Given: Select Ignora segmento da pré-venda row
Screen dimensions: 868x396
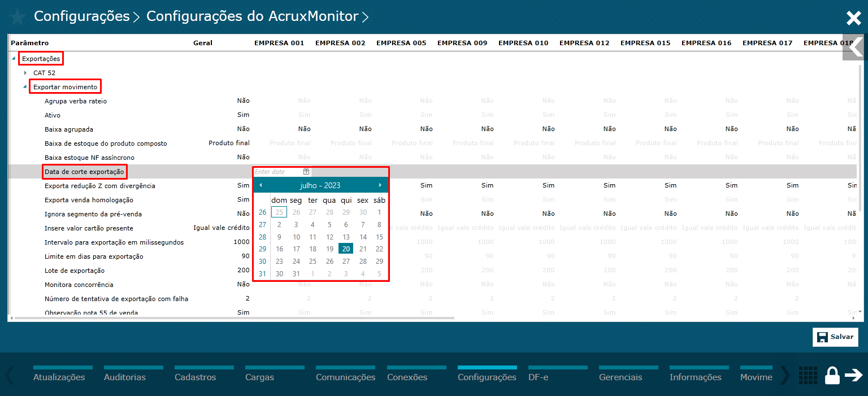Looking at the screenshot, I should (x=93, y=214).
